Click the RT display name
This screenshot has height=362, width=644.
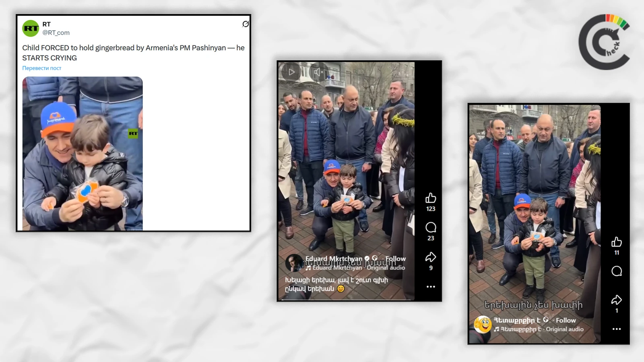[47, 24]
